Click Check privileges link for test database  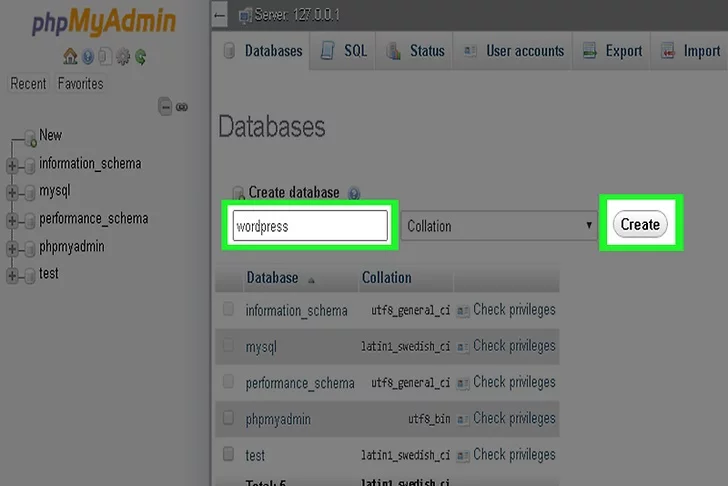(513, 454)
